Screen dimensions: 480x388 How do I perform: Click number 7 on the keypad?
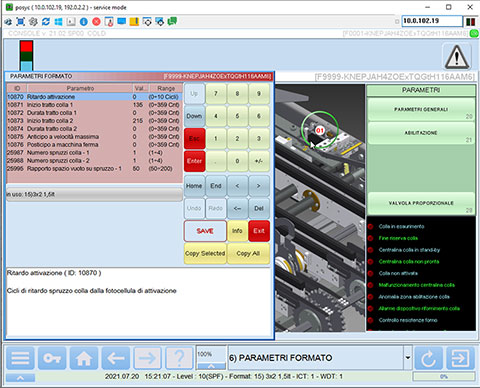(x=216, y=94)
